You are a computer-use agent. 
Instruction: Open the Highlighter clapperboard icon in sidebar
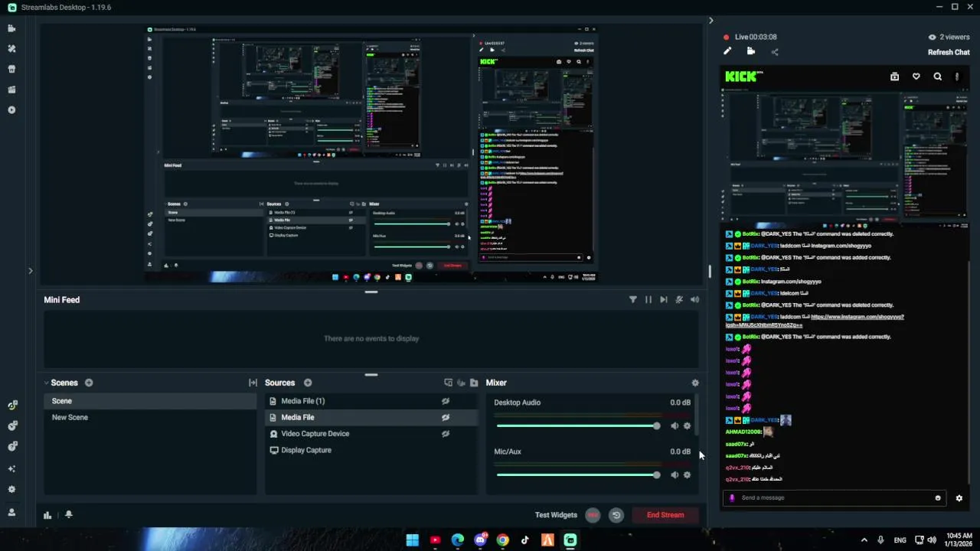coord(11,90)
